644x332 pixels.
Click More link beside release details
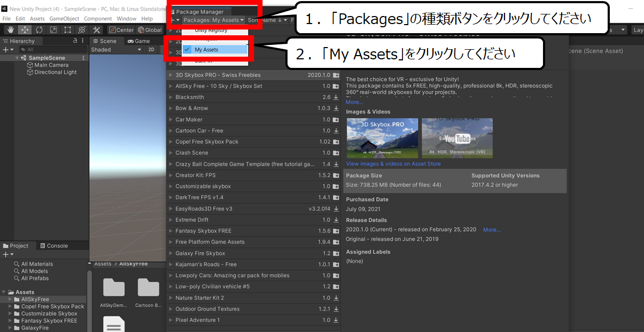pos(492,230)
